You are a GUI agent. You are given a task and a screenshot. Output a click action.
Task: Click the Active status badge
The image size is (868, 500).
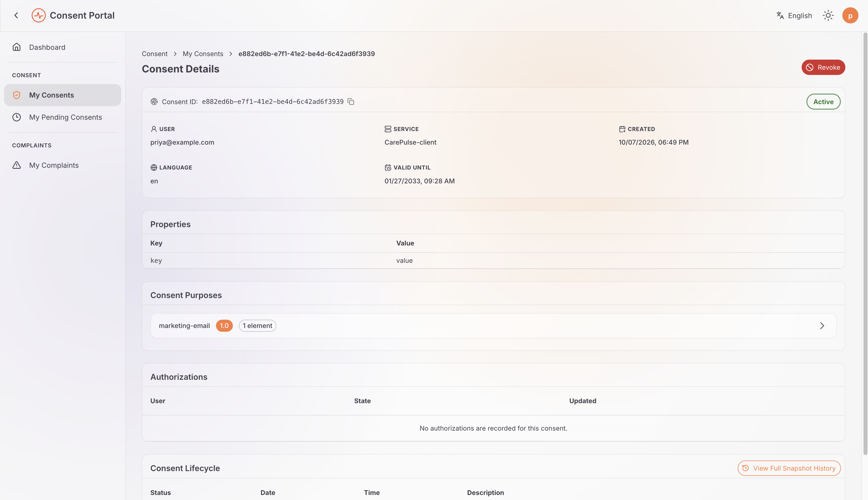click(x=823, y=102)
